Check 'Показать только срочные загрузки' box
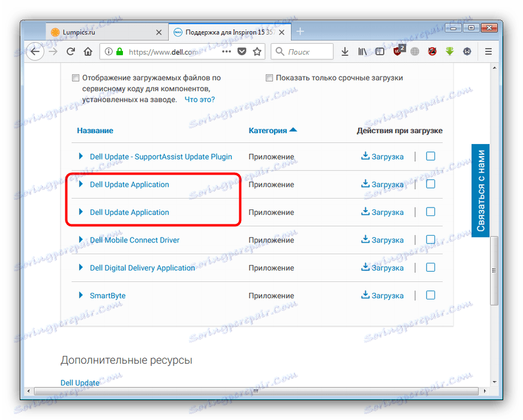The width and height of the screenshot is (523, 420). (269, 78)
